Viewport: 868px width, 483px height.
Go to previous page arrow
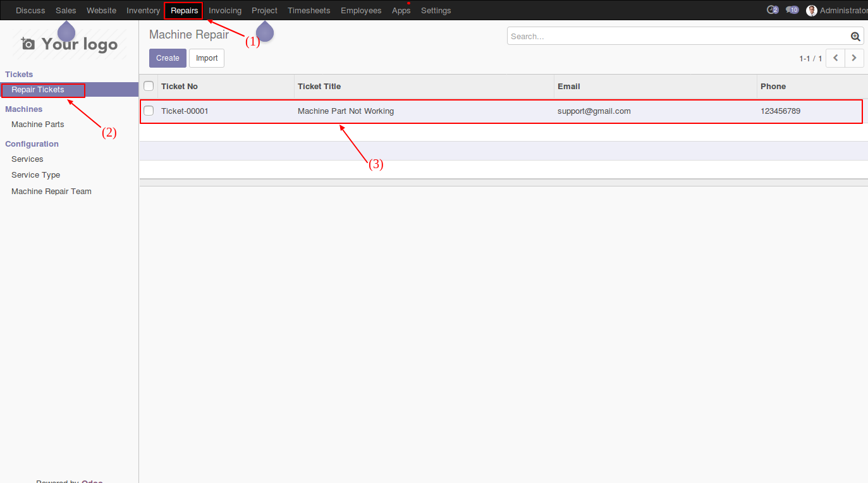(x=836, y=58)
